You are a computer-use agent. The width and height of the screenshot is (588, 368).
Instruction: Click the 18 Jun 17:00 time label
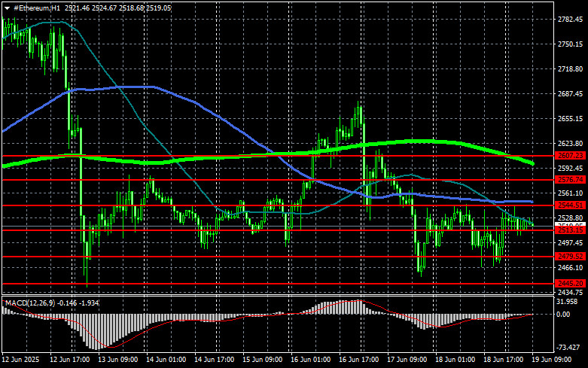coord(503,360)
